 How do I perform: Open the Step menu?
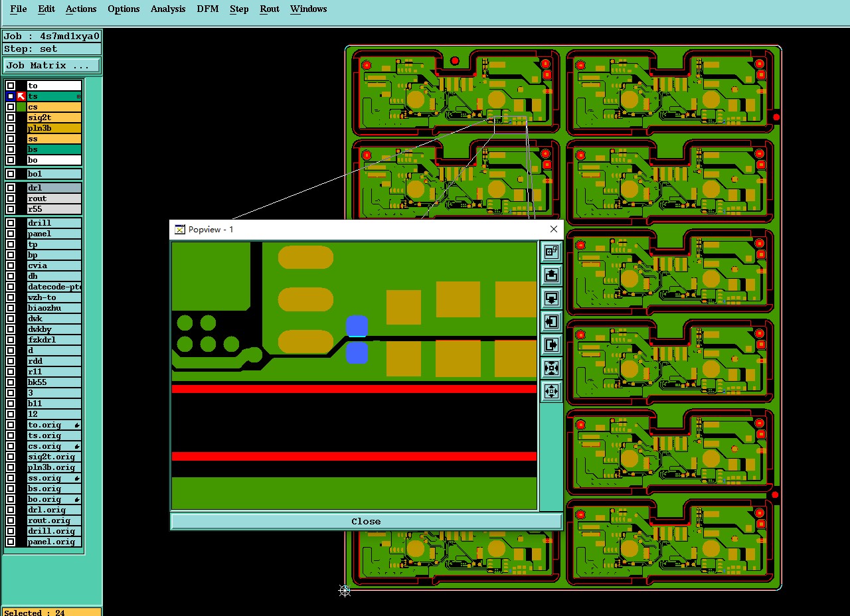click(239, 9)
